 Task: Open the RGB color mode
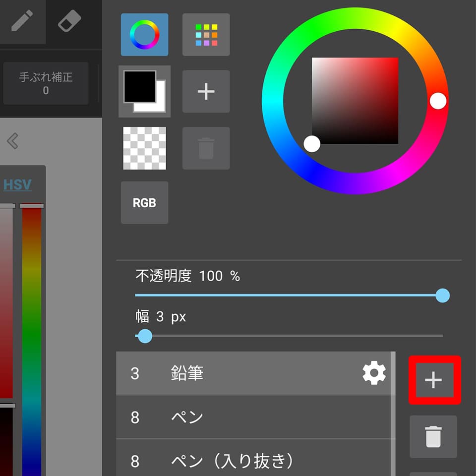point(144,203)
